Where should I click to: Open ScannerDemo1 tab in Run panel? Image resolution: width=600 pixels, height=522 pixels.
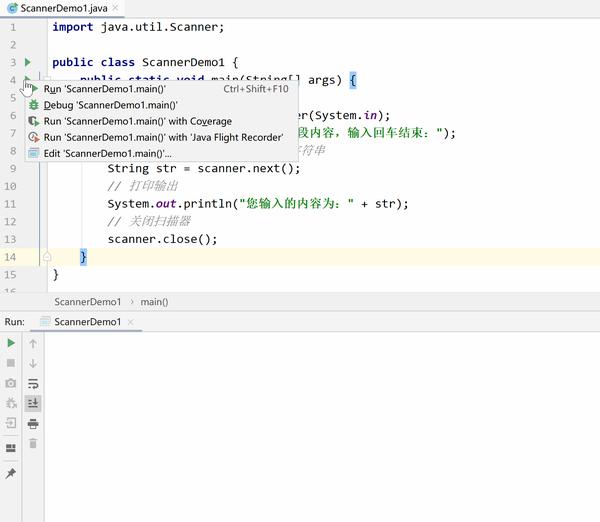coord(87,322)
